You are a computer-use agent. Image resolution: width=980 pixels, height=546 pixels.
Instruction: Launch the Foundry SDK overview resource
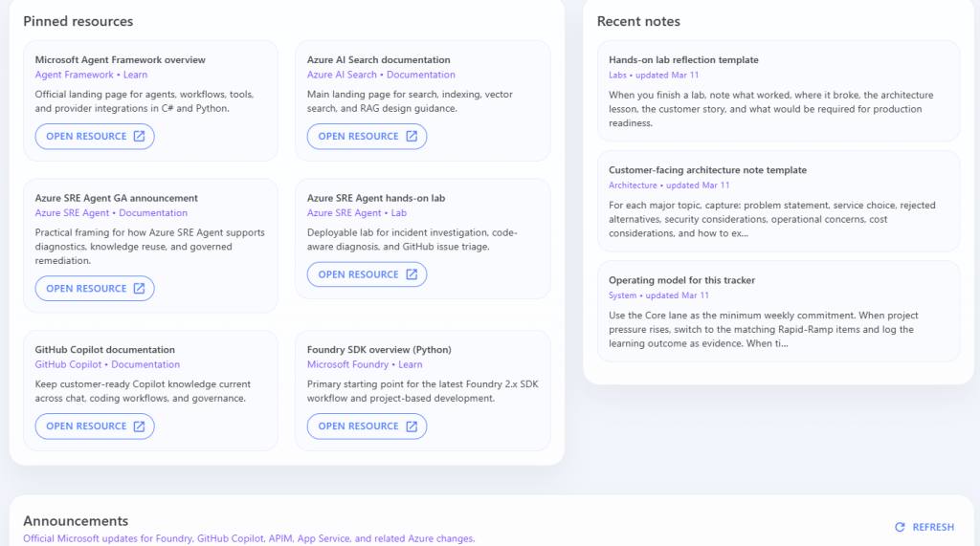[x=366, y=426]
